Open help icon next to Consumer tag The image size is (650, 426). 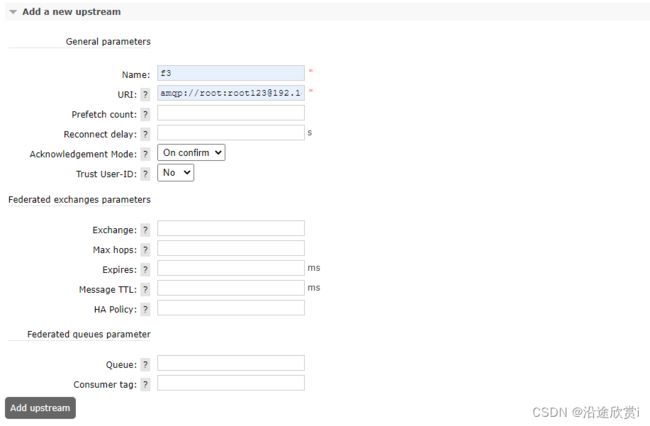145,385
